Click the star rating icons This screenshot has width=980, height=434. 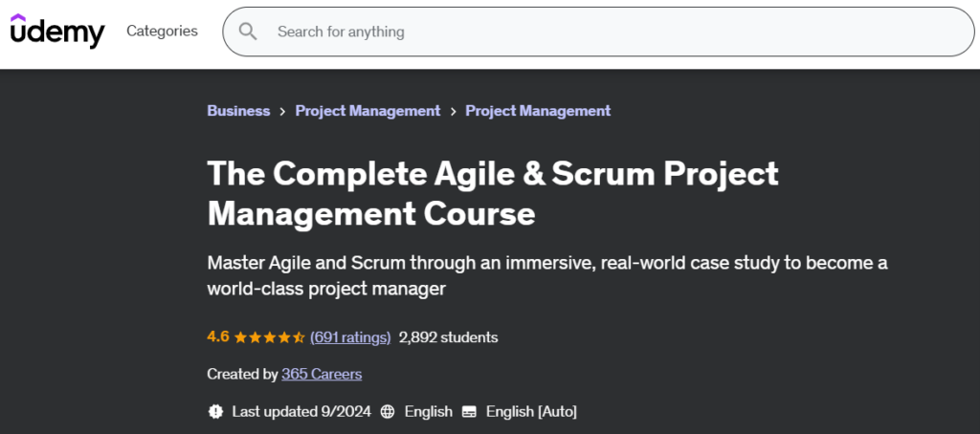tap(269, 337)
